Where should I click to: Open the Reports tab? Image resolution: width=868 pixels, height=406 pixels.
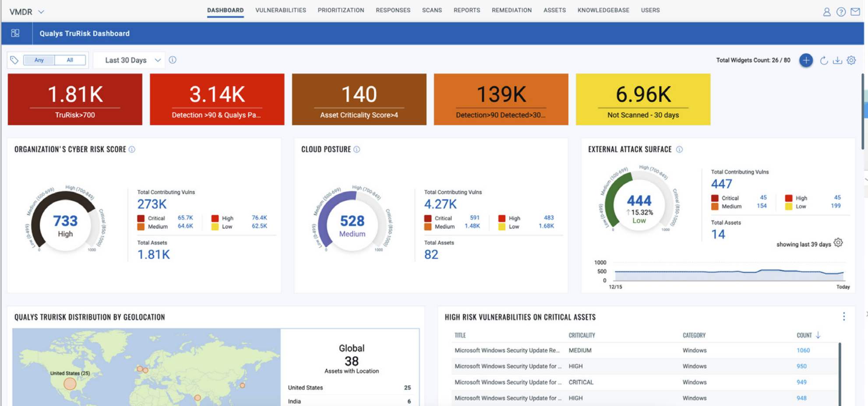click(x=467, y=10)
